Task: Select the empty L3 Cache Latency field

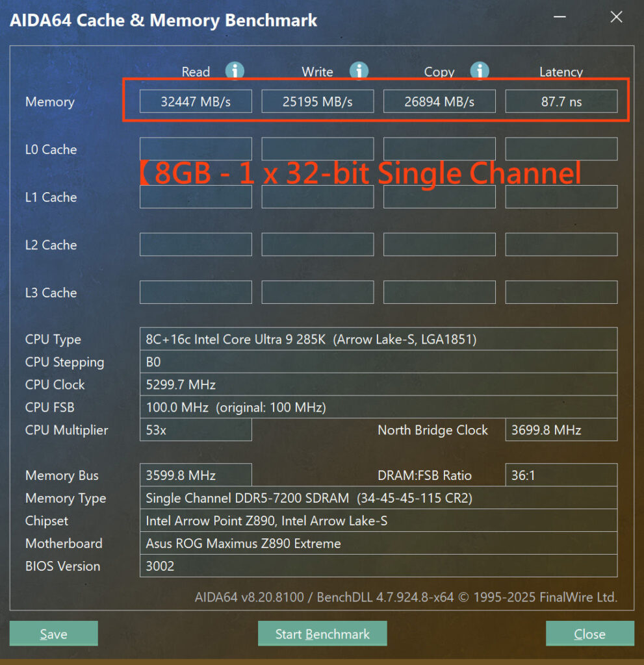Action: click(561, 292)
